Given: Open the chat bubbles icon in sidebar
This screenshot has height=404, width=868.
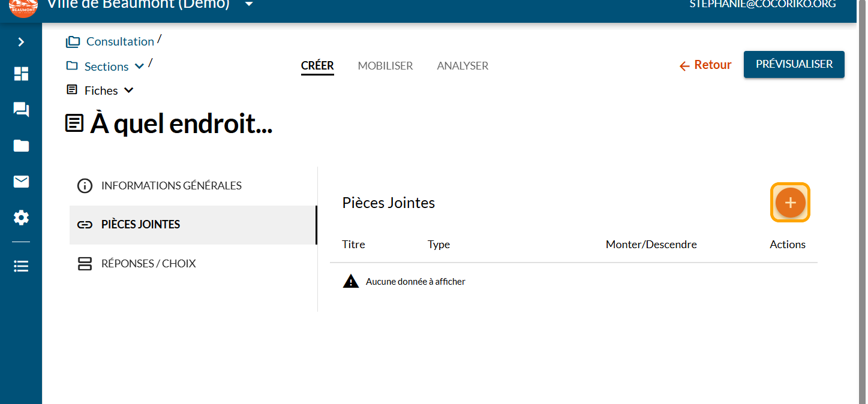Looking at the screenshot, I should click(x=21, y=110).
